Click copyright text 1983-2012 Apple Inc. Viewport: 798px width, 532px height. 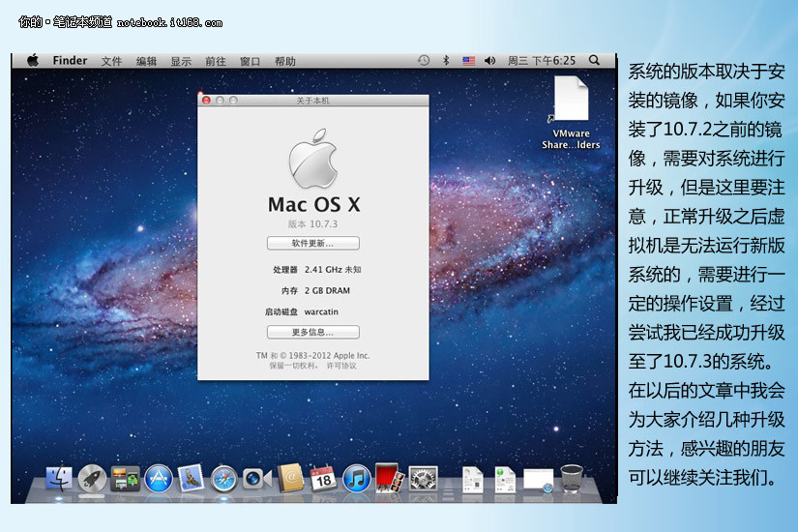(x=329, y=355)
